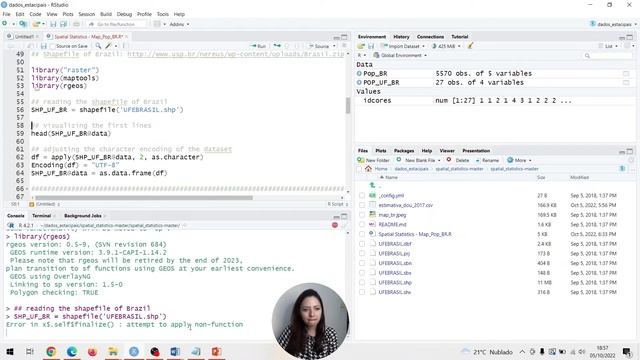View POP_UF_BR data using its grid icon
This screenshot has height=360, width=640.
626,82
